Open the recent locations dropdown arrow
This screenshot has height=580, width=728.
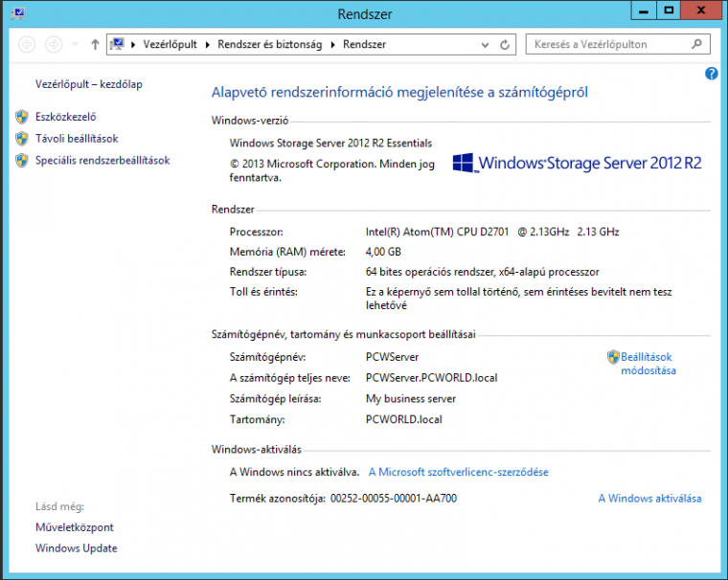coord(75,45)
